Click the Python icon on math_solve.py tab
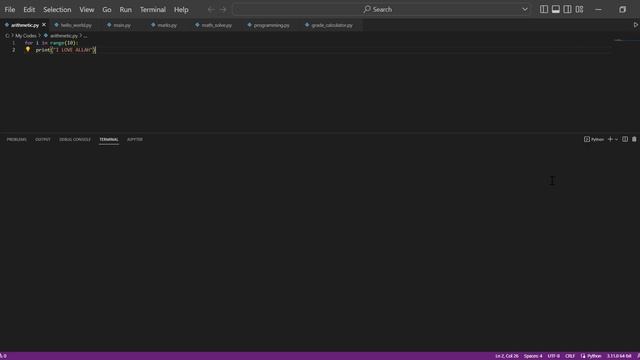640x360 pixels. pyautogui.click(x=197, y=25)
